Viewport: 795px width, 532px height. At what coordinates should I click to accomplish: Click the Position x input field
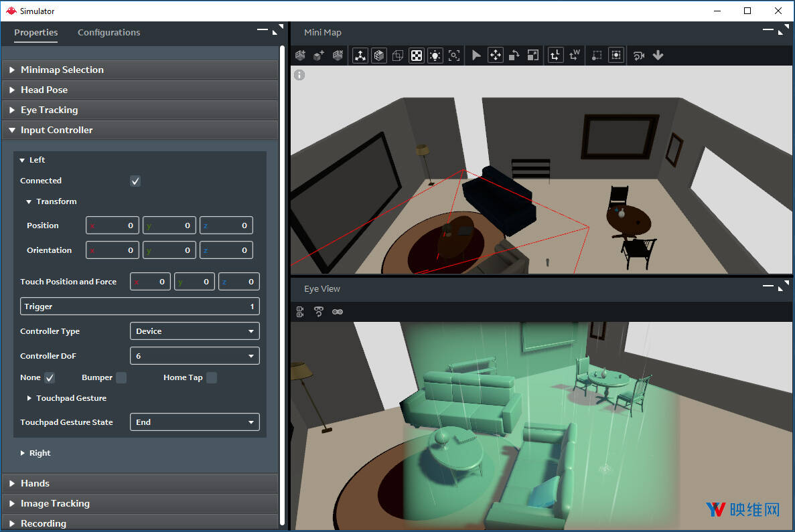click(113, 226)
